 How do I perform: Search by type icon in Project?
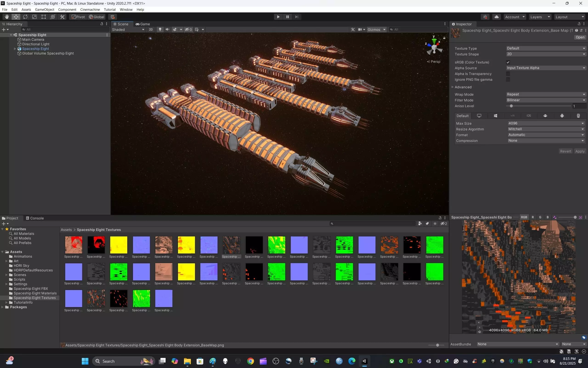tap(420, 223)
